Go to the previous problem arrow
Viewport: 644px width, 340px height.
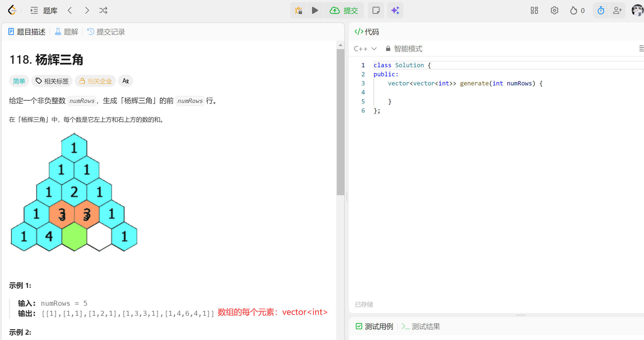pyautogui.click(x=70, y=10)
